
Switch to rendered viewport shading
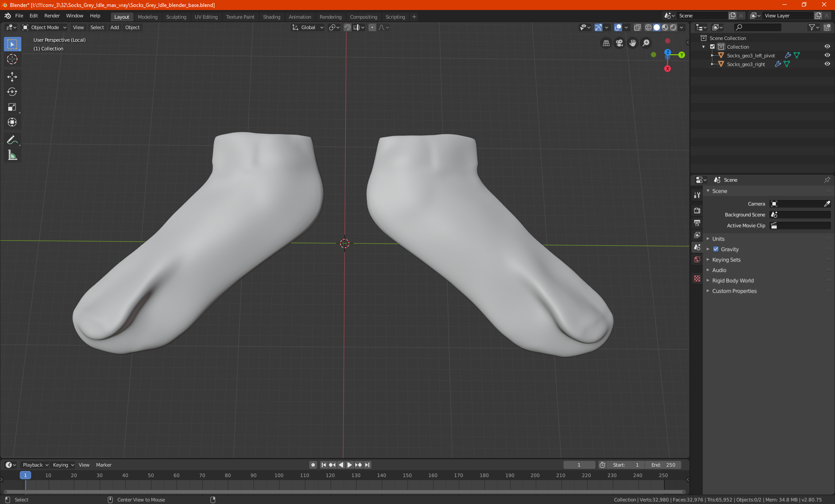673,27
